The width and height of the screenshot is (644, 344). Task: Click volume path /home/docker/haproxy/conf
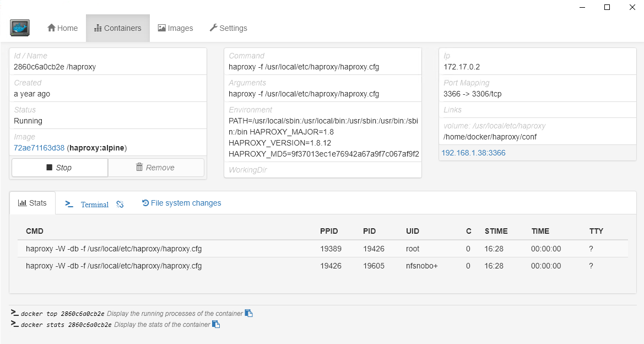tap(490, 137)
